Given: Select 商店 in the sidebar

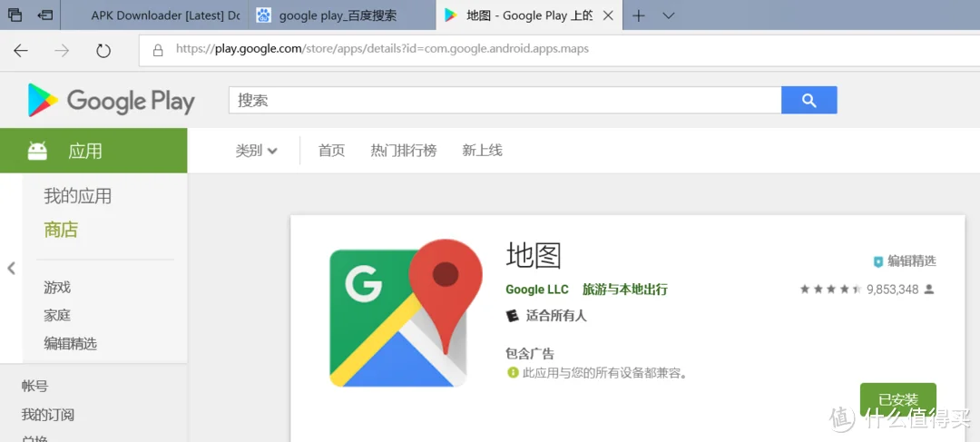Looking at the screenshot, I should [61, 230].
